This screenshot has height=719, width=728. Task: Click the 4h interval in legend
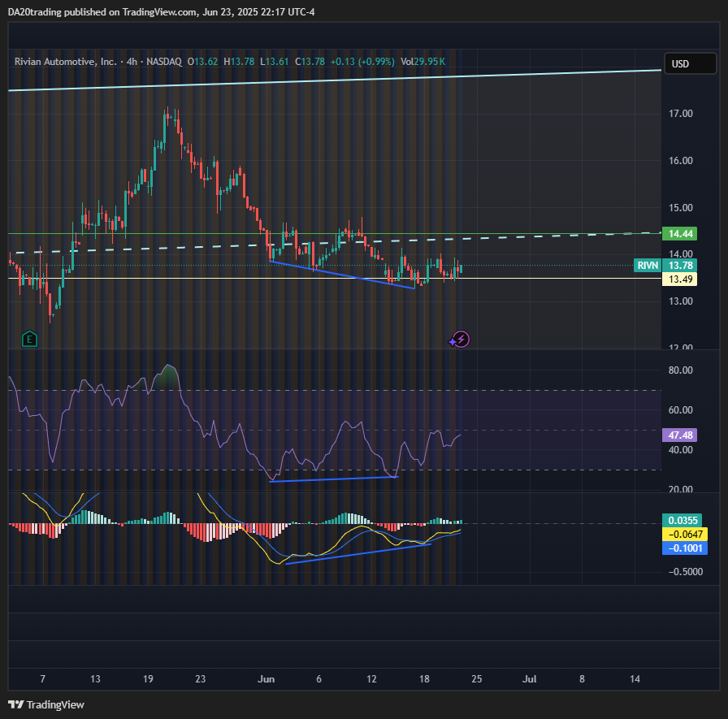point(132,61)
